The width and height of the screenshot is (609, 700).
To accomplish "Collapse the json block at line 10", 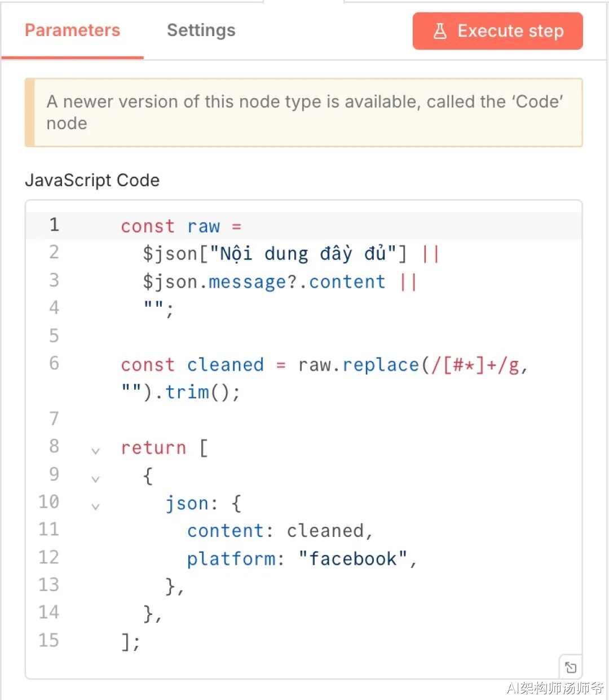I will (95, 506).
